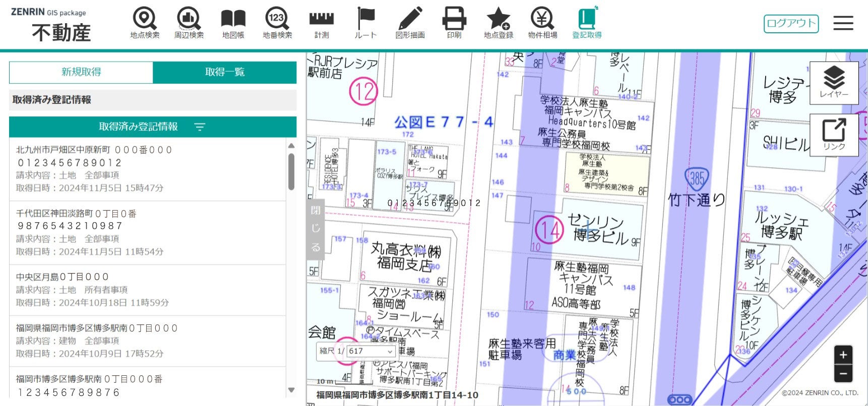Screen dimensions: 868x406
Task: Toggle the レイヤー layers panel
Action: pos(834,83)
